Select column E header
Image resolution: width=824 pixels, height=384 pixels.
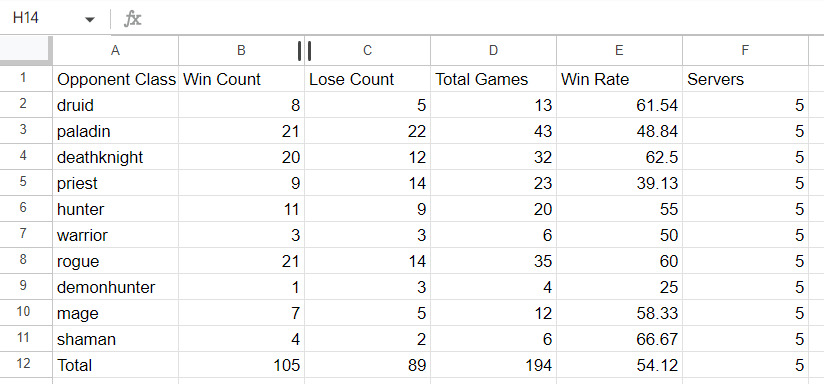pyautogui.click(x=620, y=50)
